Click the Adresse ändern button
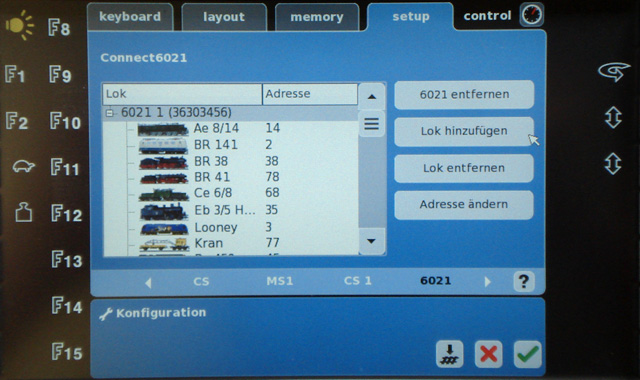The height and width of the screenshot is (380, 640). [x=464, y=205]
